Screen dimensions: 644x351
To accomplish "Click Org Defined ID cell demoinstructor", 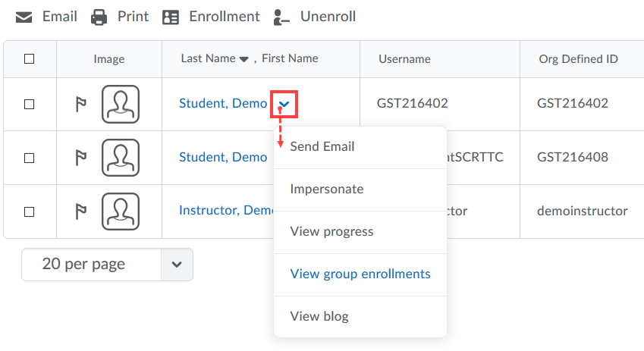I will [x=583, y=211].
